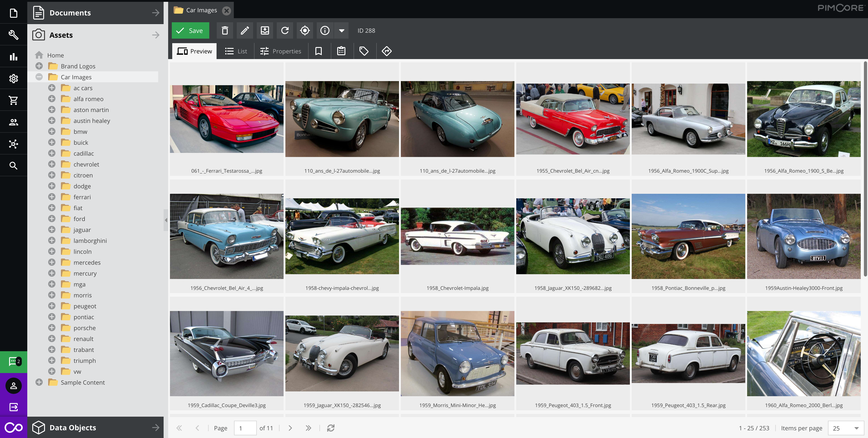Open the notifications chat icon
The height and width of the screenshot is (438, 868).
pos(13,361)
